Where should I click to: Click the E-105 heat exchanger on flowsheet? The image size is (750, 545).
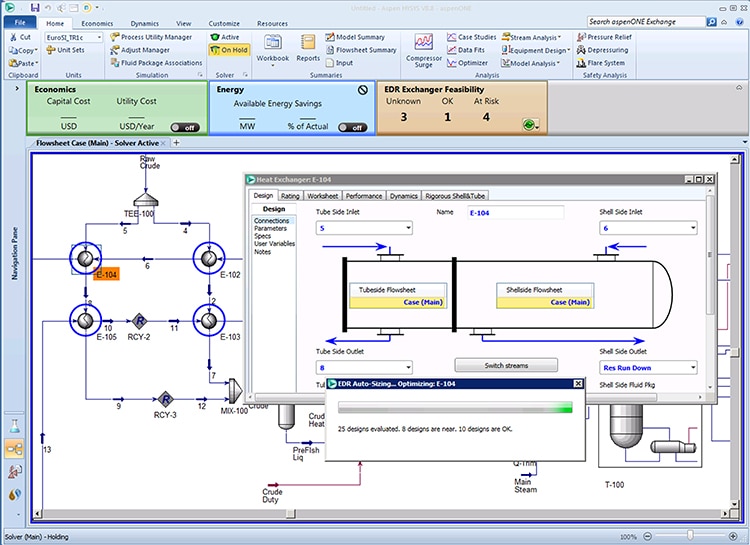[x=86, y=320]
